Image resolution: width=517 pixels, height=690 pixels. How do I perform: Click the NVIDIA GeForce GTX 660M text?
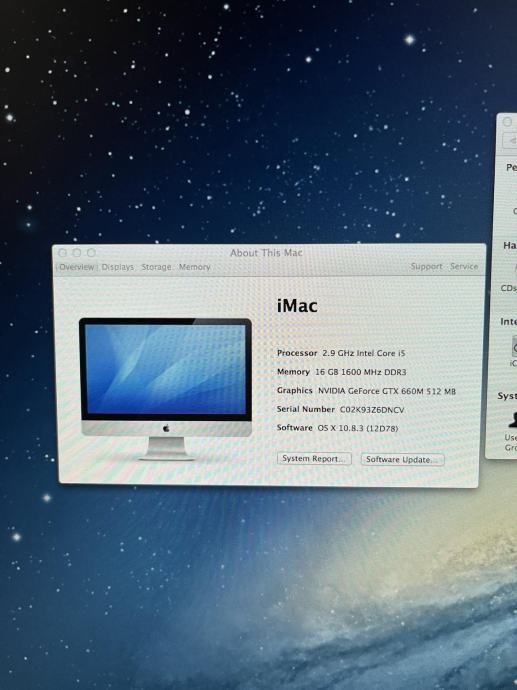(x=387, y=391)
